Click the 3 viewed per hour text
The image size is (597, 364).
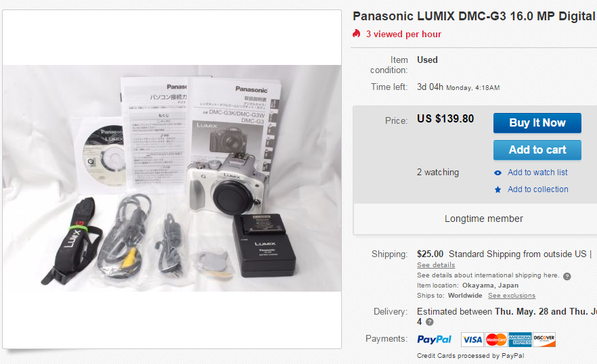(x=403, y=35)
